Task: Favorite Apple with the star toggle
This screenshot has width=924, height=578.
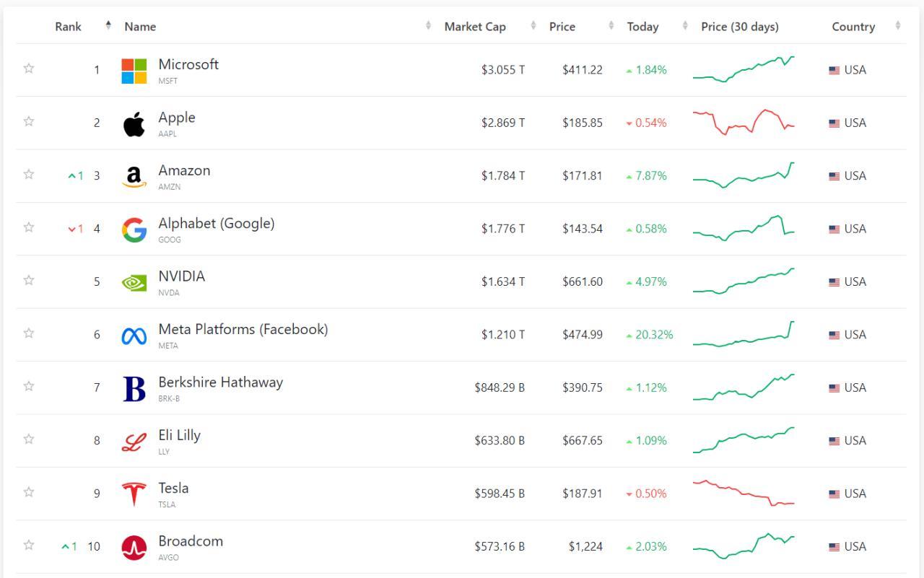Action: [29, 121]
